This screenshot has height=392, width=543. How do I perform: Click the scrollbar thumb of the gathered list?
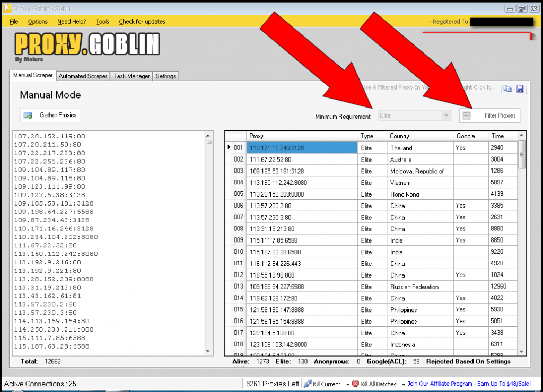coord(208,142)
